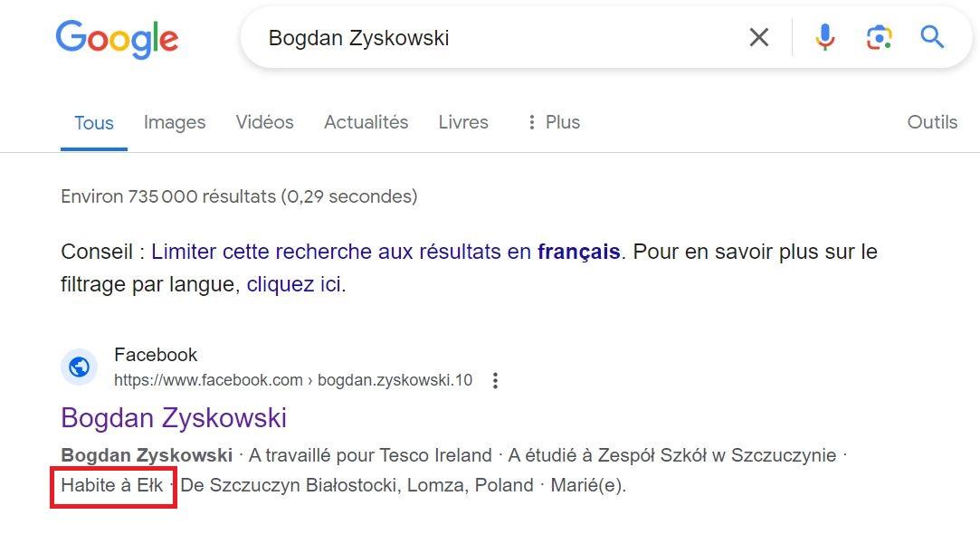Click the Facebook result globe favicon
This screenshot has height=534, width=980.
(80, 367)
